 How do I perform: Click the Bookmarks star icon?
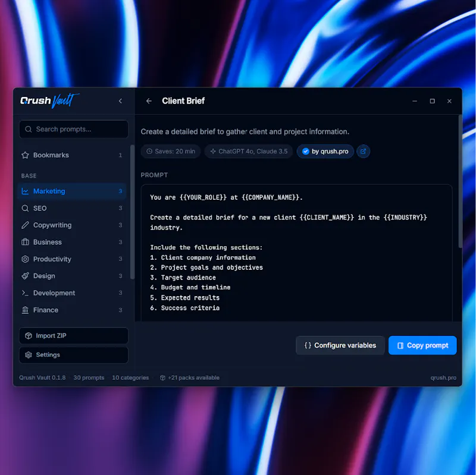25,155
